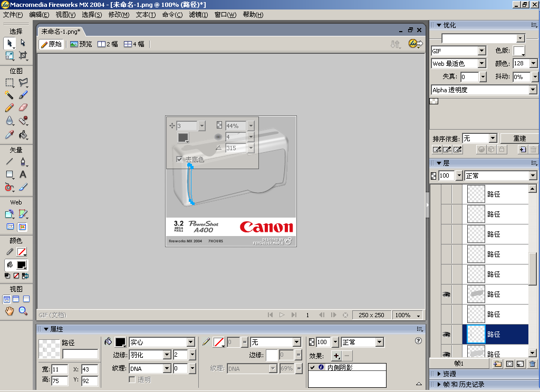
Task: Select the Hand tool
Action: pyautogui.click(x=9, y=311)
